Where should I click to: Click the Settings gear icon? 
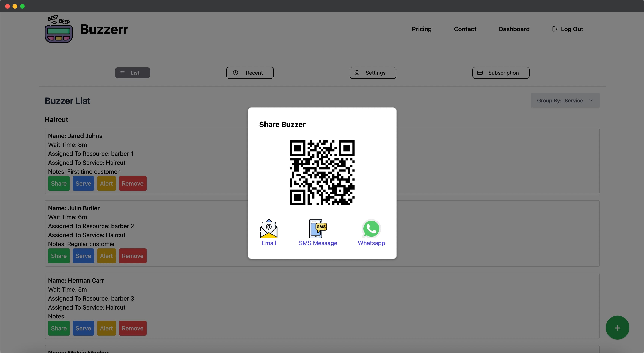click(x=357, y=73)
